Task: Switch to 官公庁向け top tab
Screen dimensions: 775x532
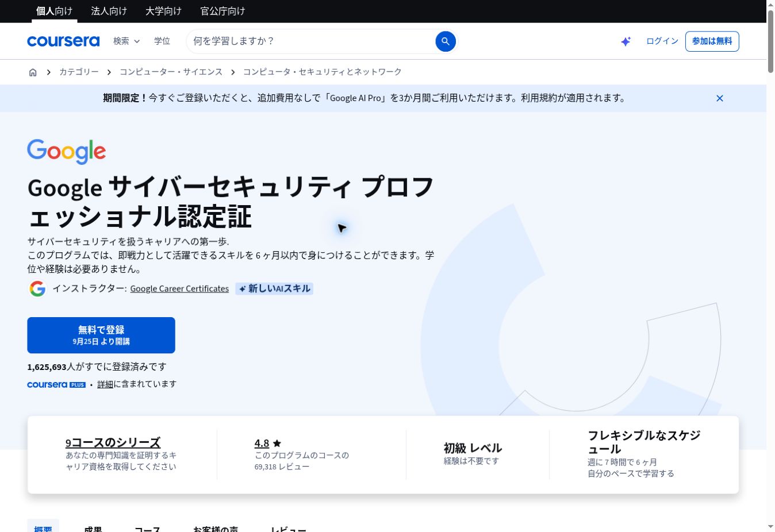Action: point(223,11)
